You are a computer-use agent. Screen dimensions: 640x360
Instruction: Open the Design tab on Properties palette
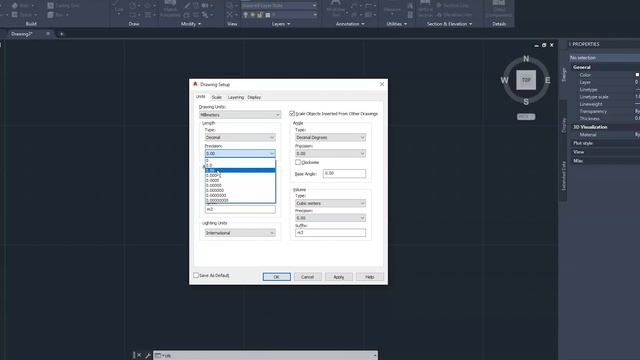[x=564, y=75]
